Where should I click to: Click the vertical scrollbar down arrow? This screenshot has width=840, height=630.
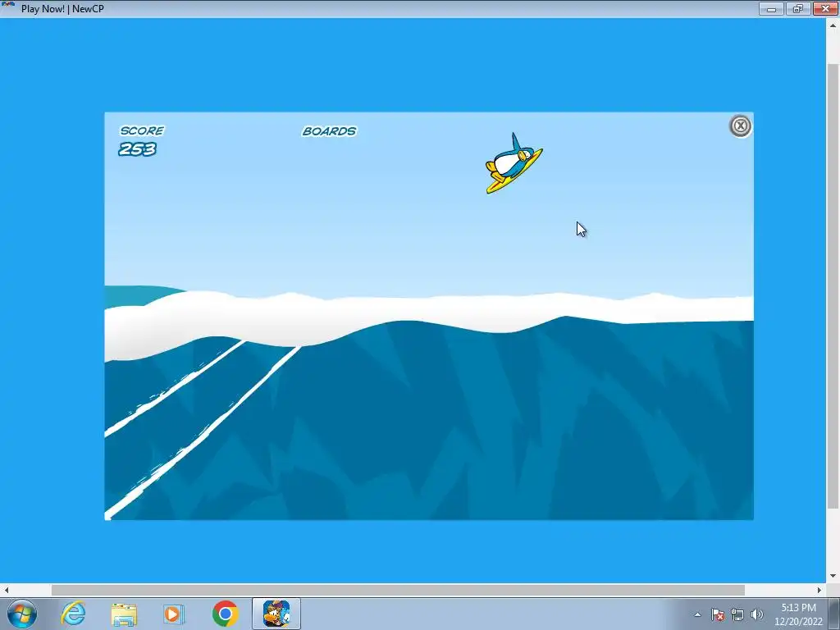833,577
